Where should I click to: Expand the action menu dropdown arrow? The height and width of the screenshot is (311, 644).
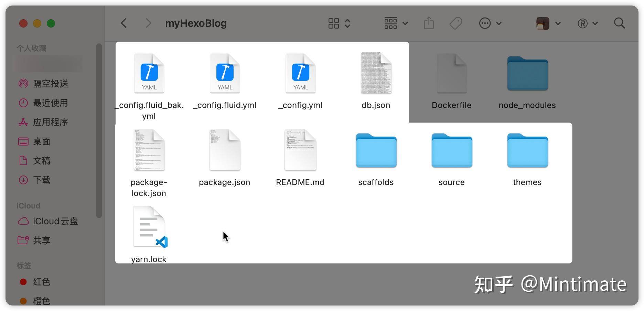[x=499, y=24]
